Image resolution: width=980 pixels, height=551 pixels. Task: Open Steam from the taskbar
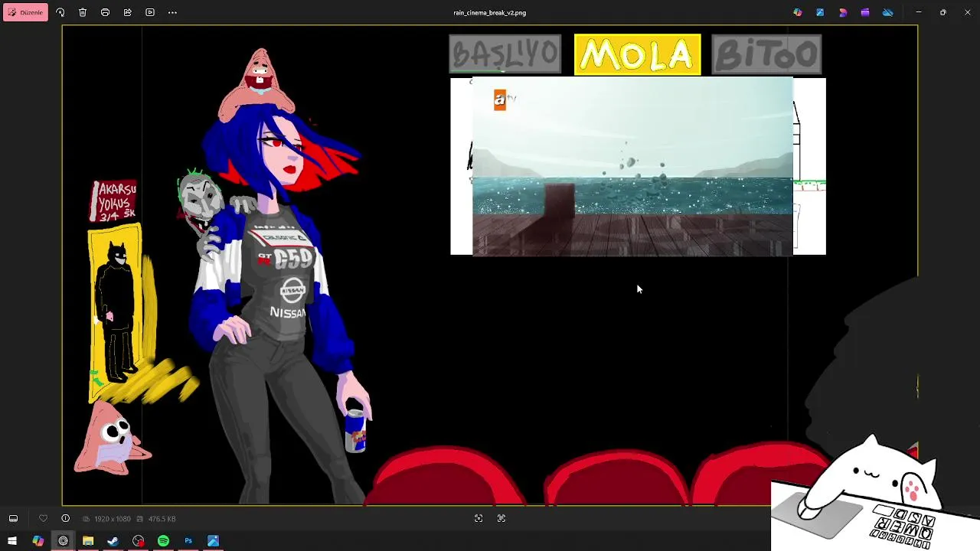113,541
